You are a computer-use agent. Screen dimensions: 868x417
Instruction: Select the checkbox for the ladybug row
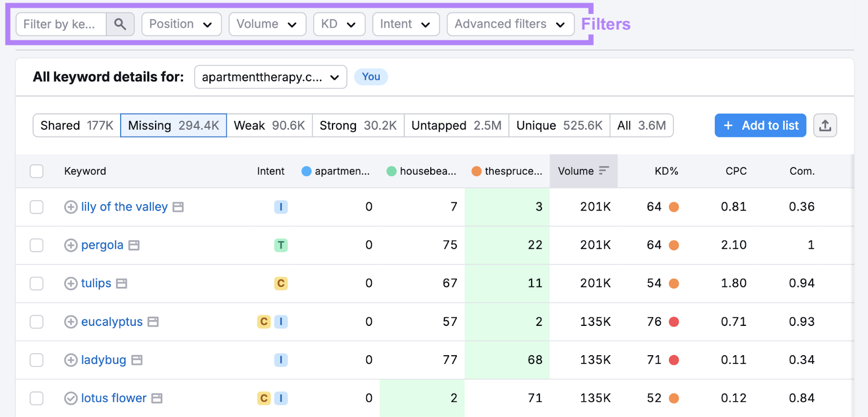[36, 360]
